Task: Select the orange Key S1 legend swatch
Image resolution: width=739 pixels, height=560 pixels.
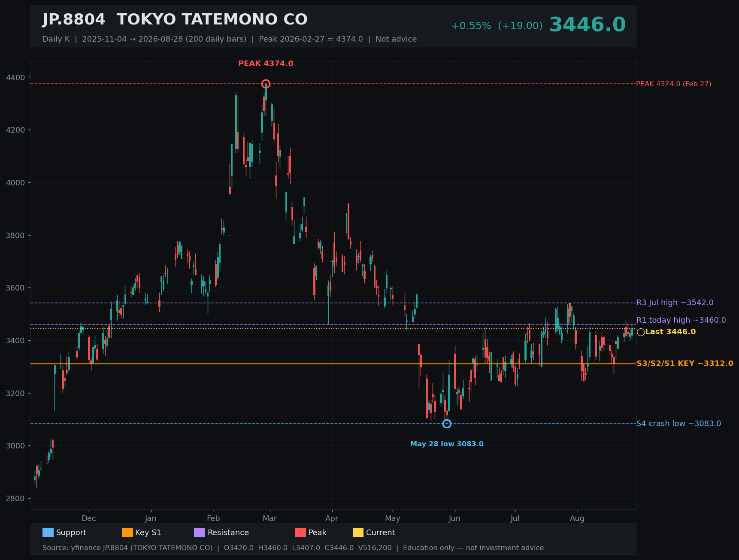Action: pyautogui.click(x=127, y=533)
